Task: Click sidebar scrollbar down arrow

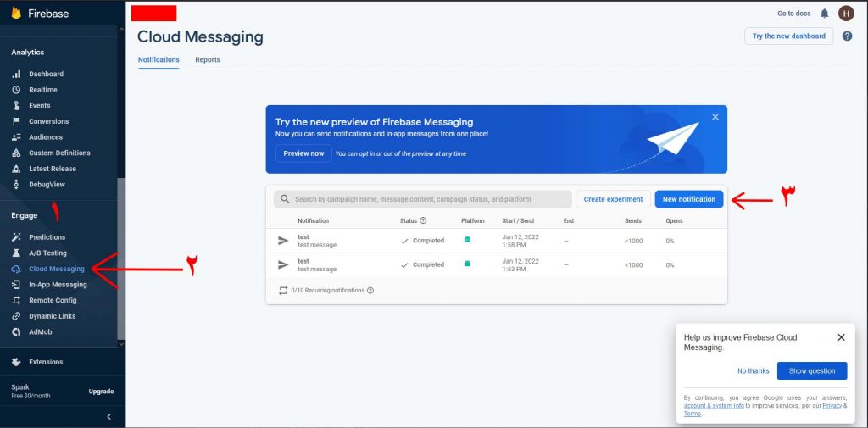Action: (x=121, y=344)
